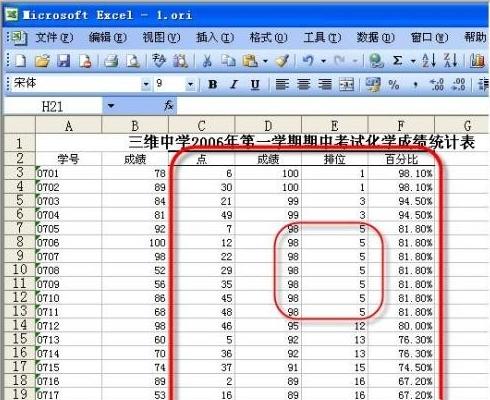Sort ascending with the A-Z icon
This screenshot has height=400, width=490.
(429, 61)
